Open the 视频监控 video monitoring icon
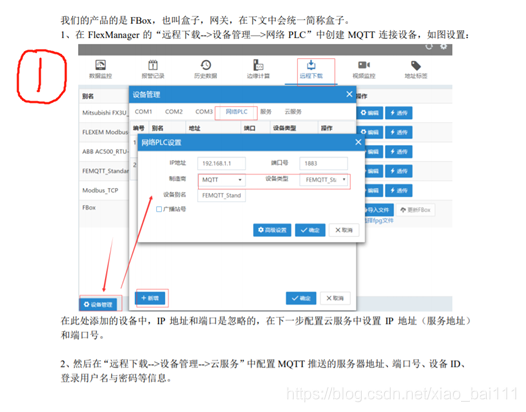The image size is (526, 412). click(x=364, y=69)
